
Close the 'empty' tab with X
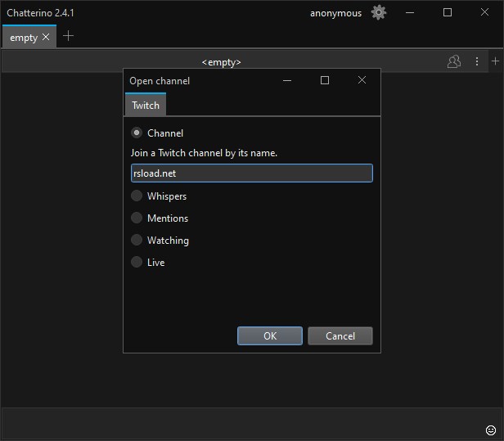coord(46,37)
